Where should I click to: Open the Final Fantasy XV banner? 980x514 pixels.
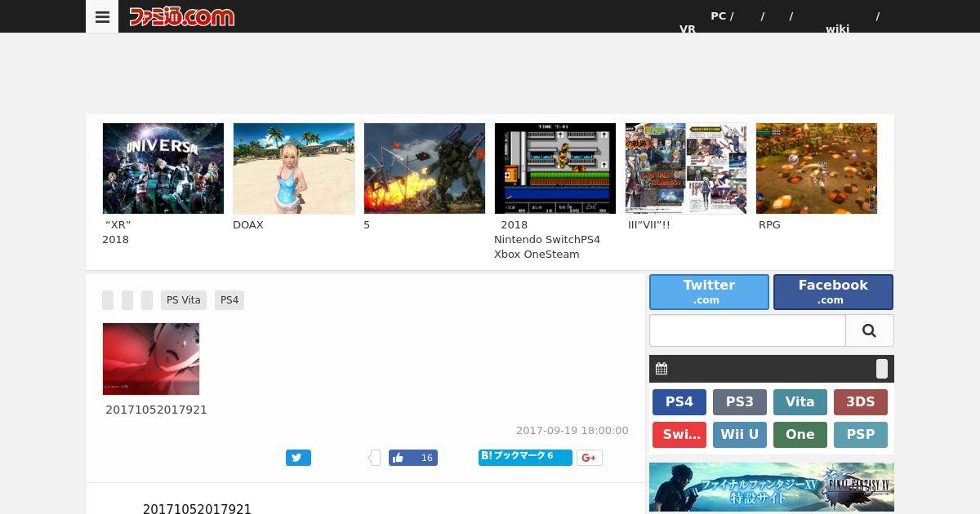coord(772,488)
